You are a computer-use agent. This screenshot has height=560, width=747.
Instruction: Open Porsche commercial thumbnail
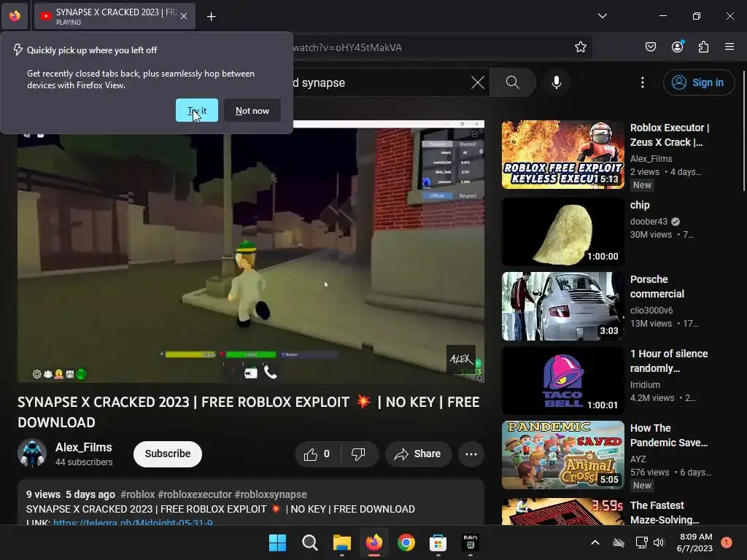coord(562,306)
